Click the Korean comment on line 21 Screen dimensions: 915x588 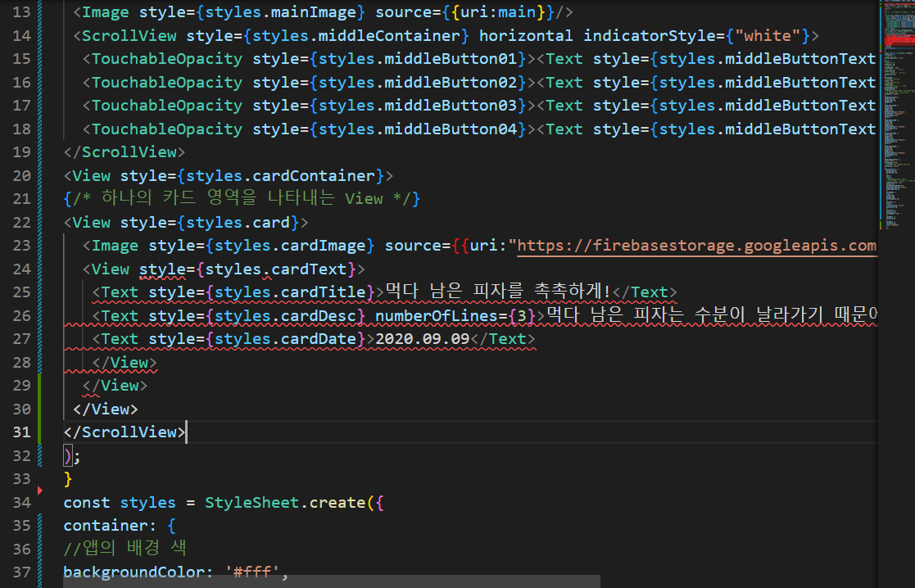242,199
